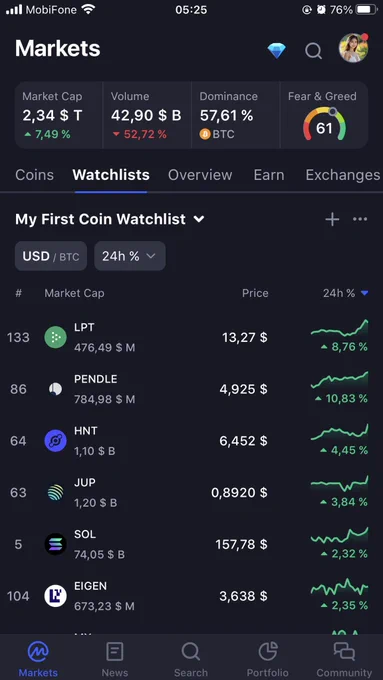Switch to the Coins tab
Screen dimensions: 383x680
coord(35,175)
